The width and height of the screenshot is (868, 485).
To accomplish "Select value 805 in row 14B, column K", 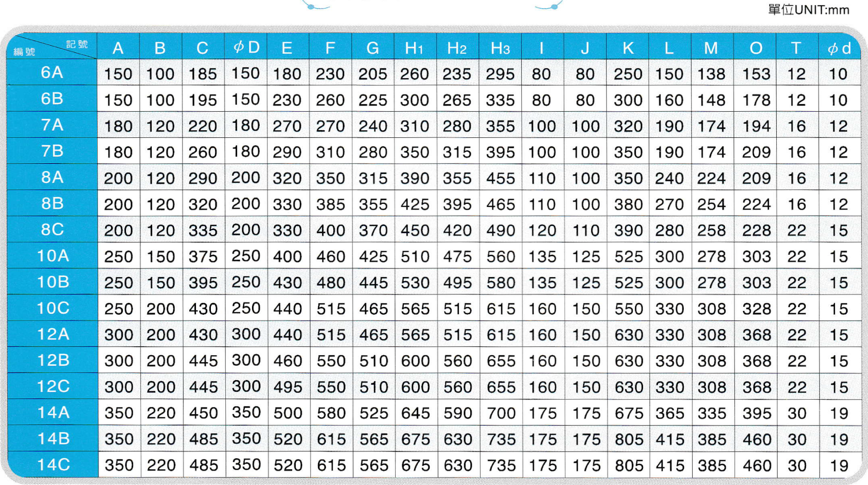I will click(x=628, y=440).
